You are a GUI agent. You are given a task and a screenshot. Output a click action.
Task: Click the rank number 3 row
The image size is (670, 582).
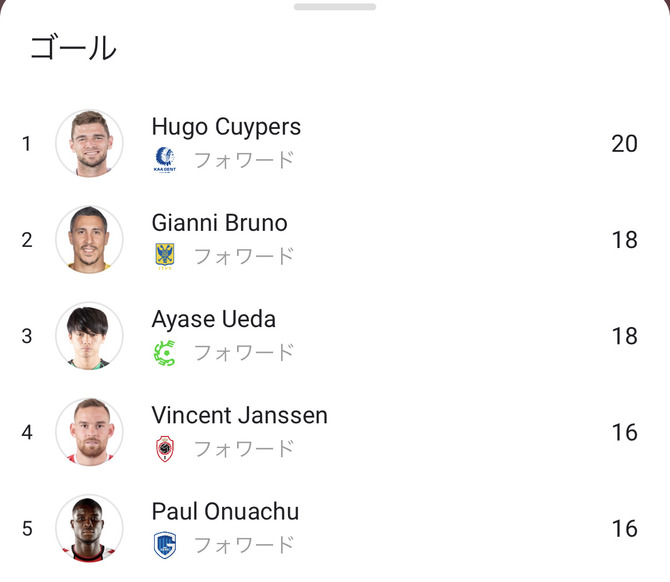[x=27, y=336]
